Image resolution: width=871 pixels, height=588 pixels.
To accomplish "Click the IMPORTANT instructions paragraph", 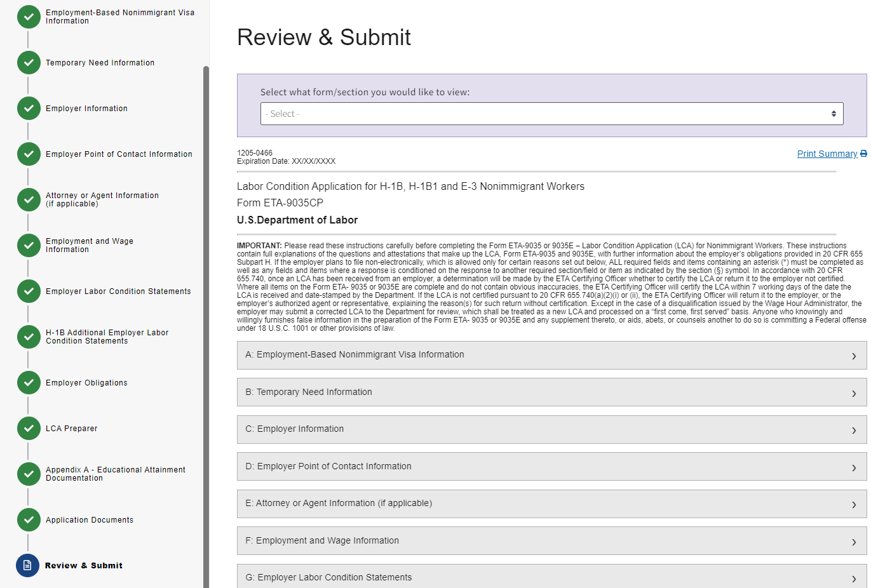I will [x=551, y=287].
